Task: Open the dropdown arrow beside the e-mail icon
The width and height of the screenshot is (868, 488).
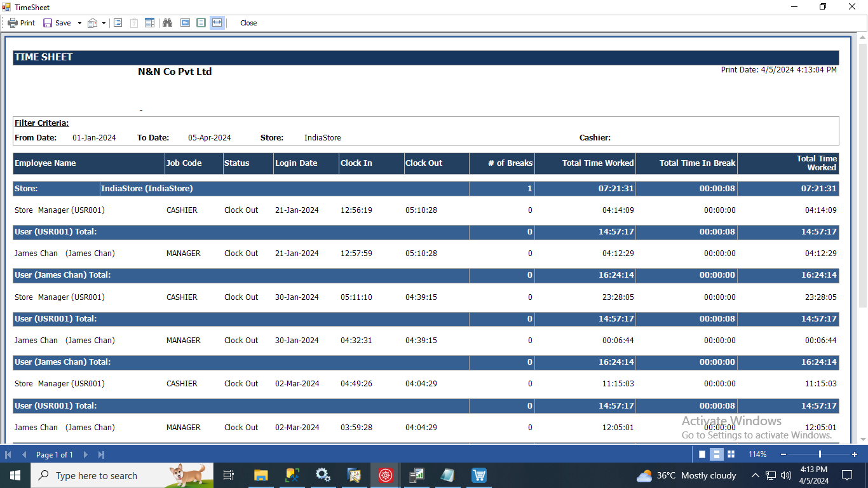Action: click(104, 23)
